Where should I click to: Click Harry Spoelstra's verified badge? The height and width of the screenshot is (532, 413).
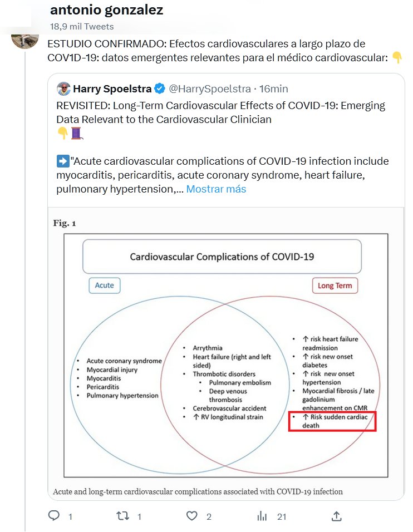pos(159,88)
